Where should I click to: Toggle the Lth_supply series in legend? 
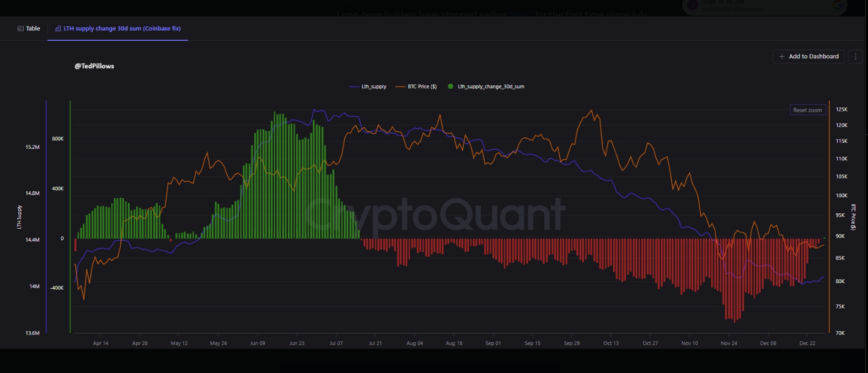coord(374,87)
